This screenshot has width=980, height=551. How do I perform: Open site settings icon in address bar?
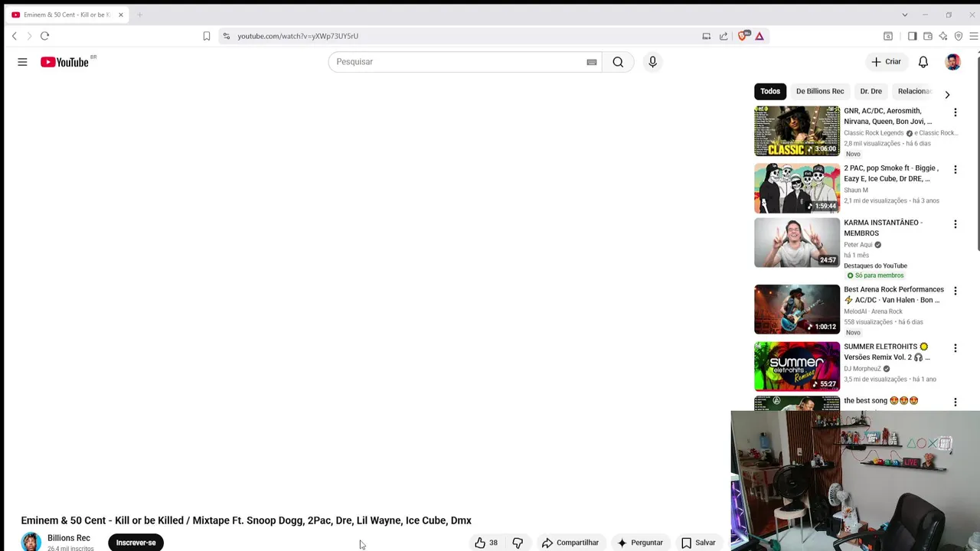point(226,36)
